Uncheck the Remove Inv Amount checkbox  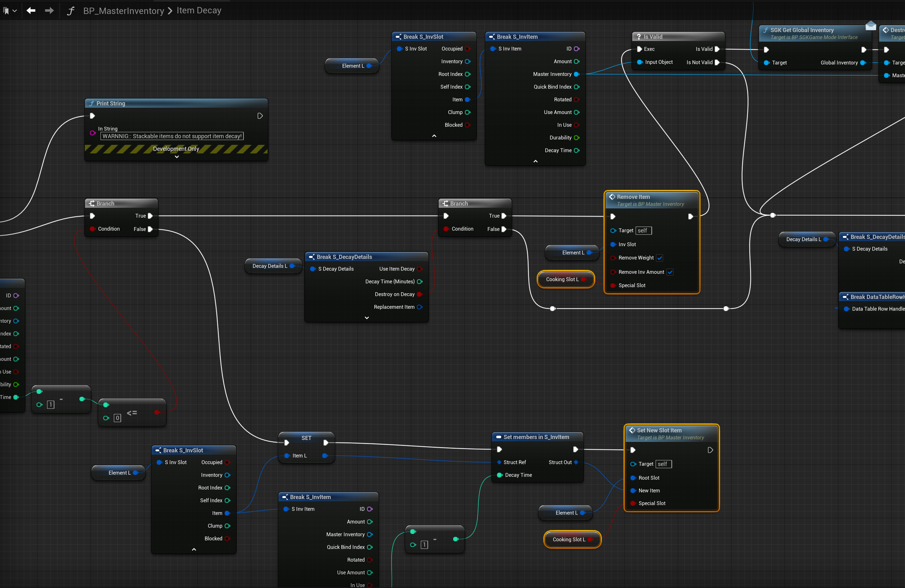[x=670, y=272]
